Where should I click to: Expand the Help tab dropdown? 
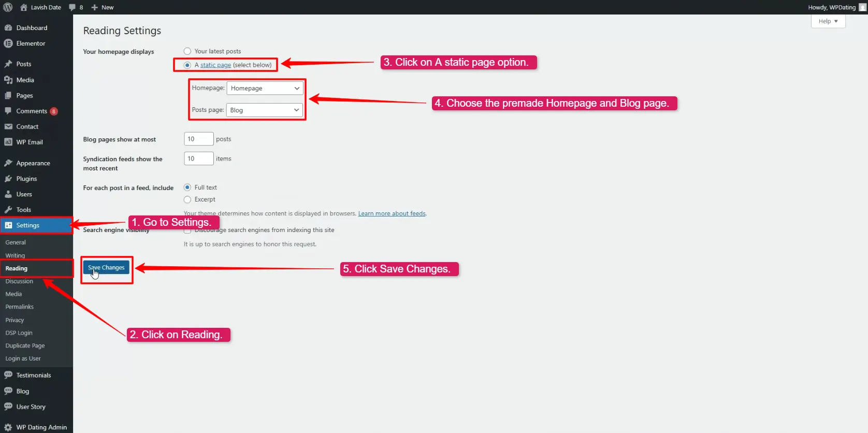pyautogui.click(x=828, y=21)
